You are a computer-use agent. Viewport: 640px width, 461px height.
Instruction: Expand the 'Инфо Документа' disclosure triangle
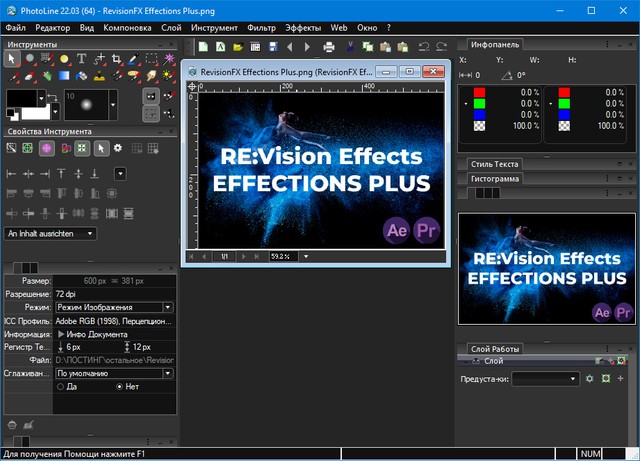click(x=61, y=334)
